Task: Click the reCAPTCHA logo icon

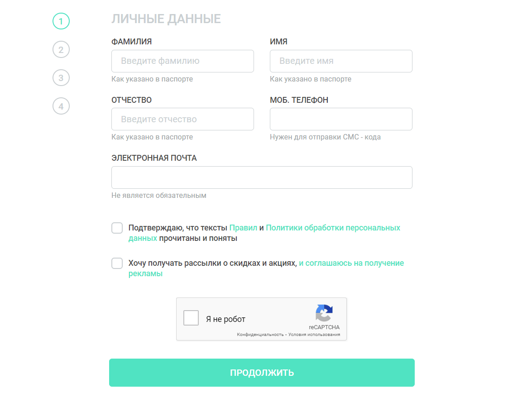Action: point(324,313)
